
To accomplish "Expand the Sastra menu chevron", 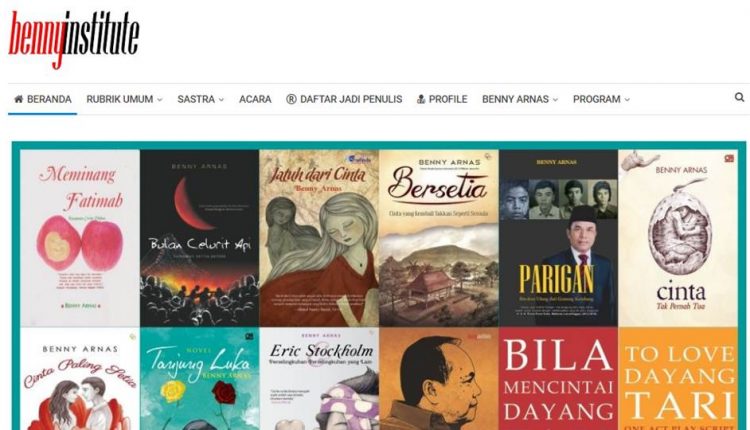I will pyautogui.click(x=221, y=100).
